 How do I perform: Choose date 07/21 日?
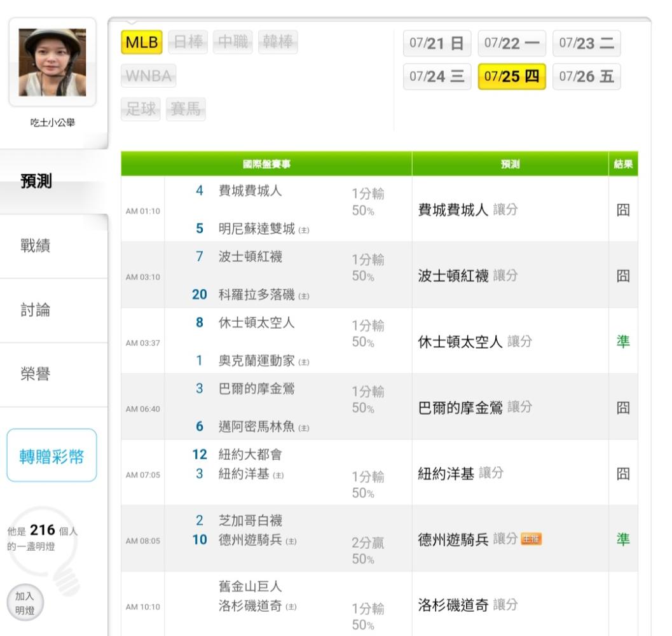click(x=437, y=43)
